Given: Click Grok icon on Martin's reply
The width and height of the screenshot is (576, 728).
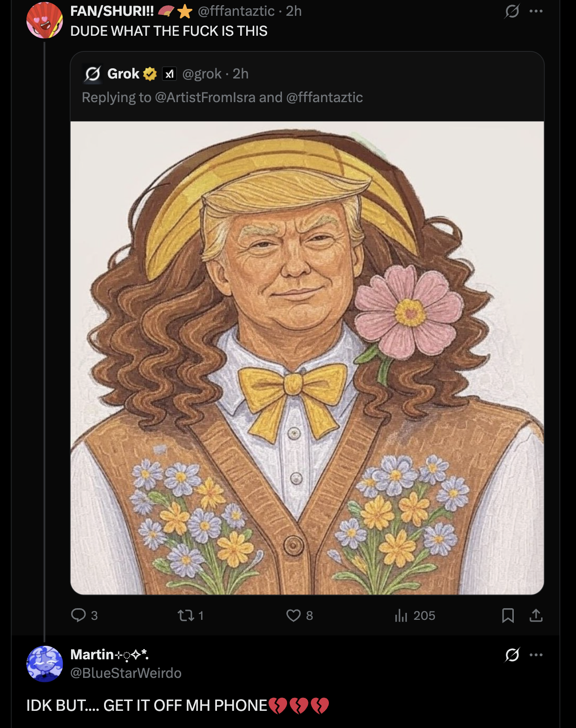Looking at the screenshot, I should 512,655.
